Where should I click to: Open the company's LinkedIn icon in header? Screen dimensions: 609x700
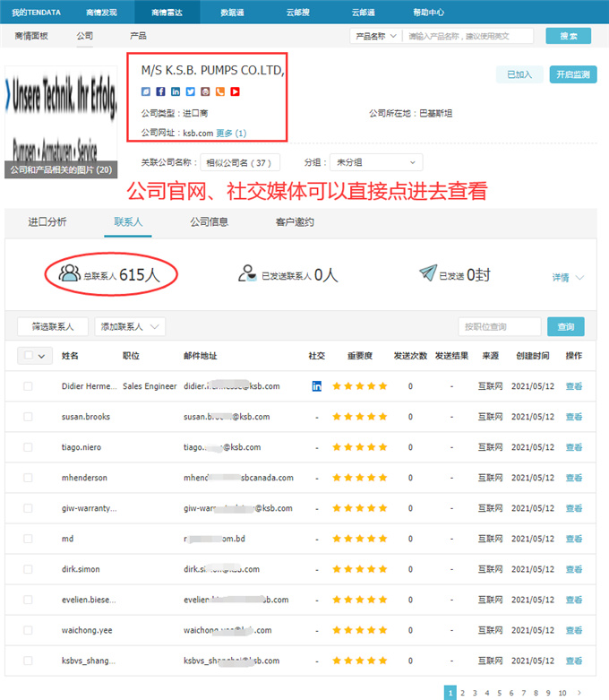pos(176,91)
